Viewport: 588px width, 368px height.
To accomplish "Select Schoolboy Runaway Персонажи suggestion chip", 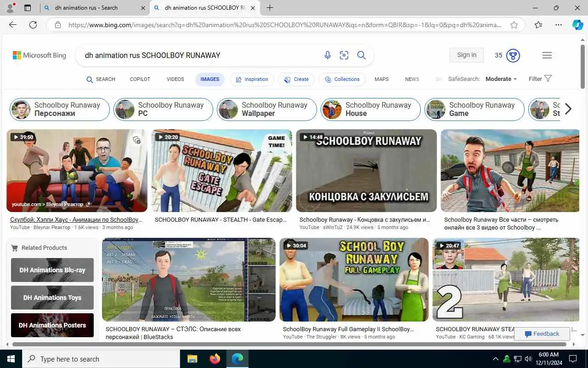I will click(60, 109).
